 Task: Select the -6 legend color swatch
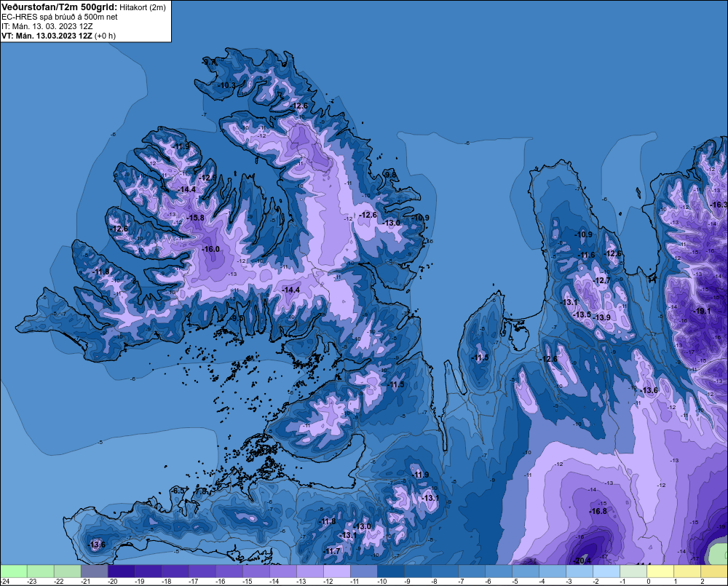pos(499,571)
